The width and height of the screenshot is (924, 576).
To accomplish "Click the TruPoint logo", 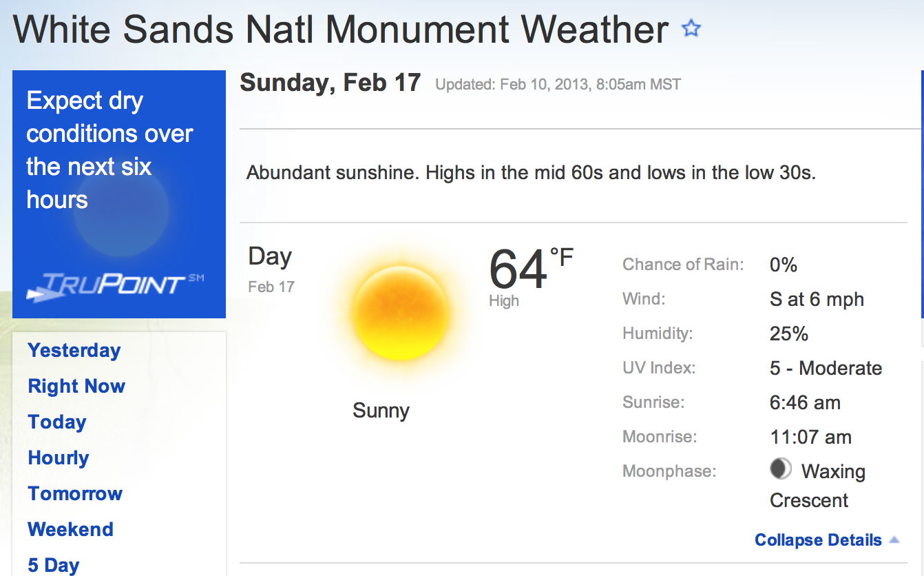I will click(115, 285).
